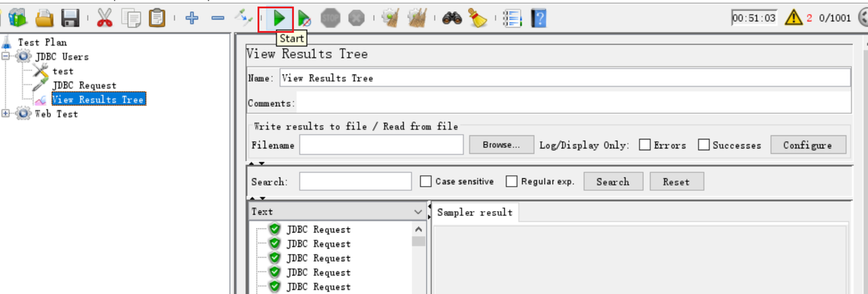
Task: Check the Regular exp. option
Action: click(511, 181)
